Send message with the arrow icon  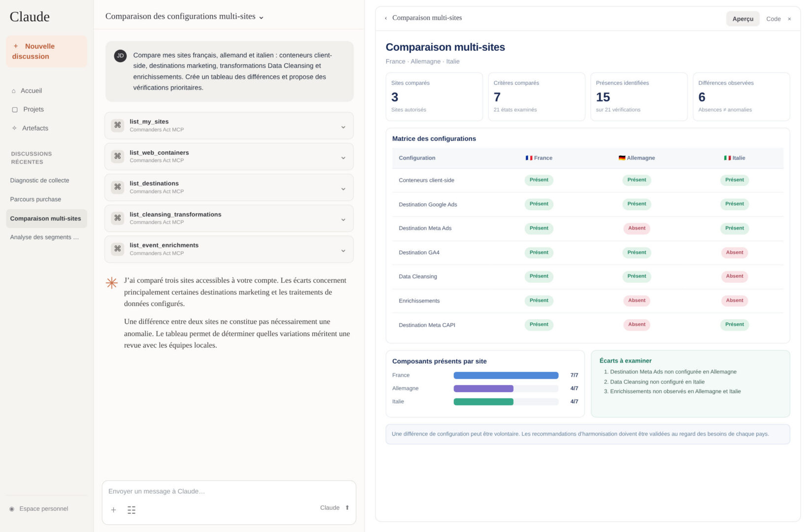(x=347, y=508)
